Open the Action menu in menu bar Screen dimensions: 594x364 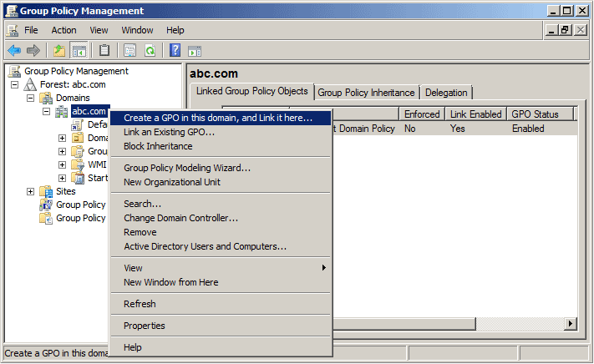click(x=63, y=30)
